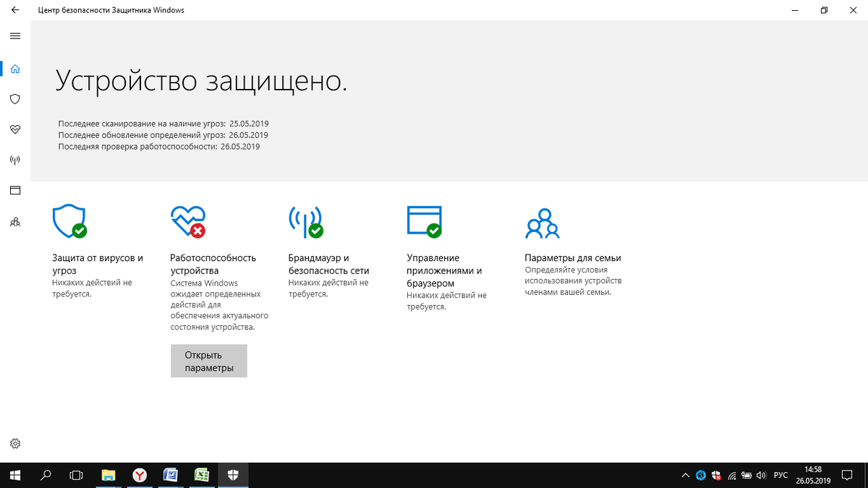Screen dimensions: 868x488
Task: Click the 'Открыть параметры' button
Action: point(209,361)
